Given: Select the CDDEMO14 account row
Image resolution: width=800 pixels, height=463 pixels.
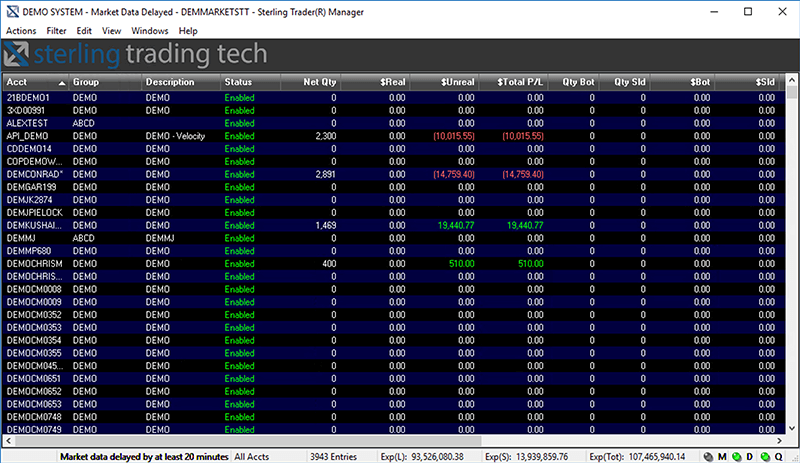Looking at the screenshot, I should 394,149.
